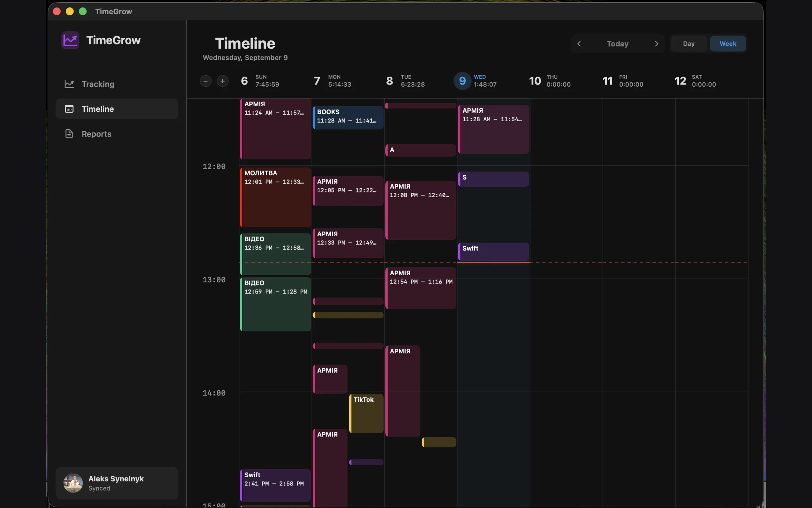Select Saturday 12 day header
812x508 pixels.
[695, 81]
